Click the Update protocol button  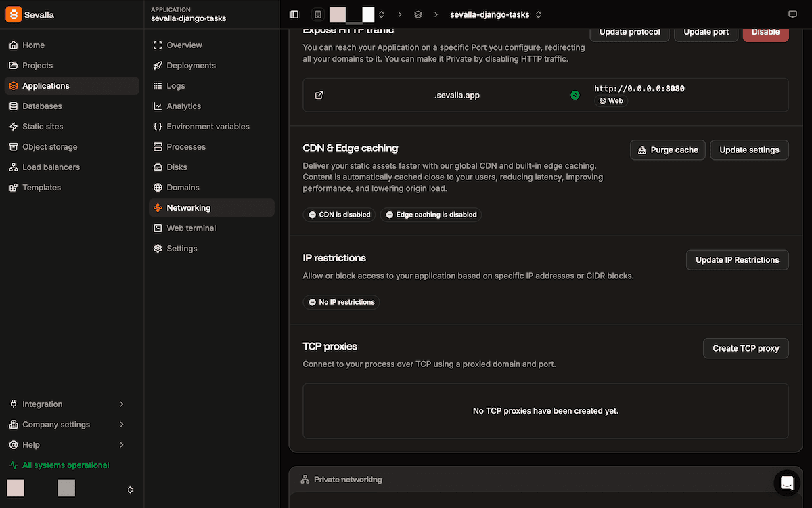pyautogui.click(x=629, y=32)
